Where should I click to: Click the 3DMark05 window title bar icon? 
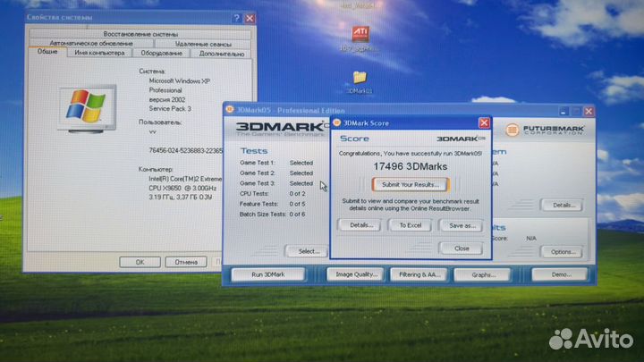[230, 110]
